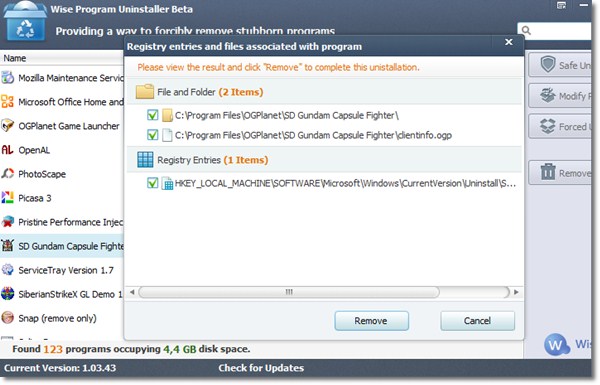Click the OpenAL program icon
The height and width of the screenshot is (385, 600).
point(7,150)
